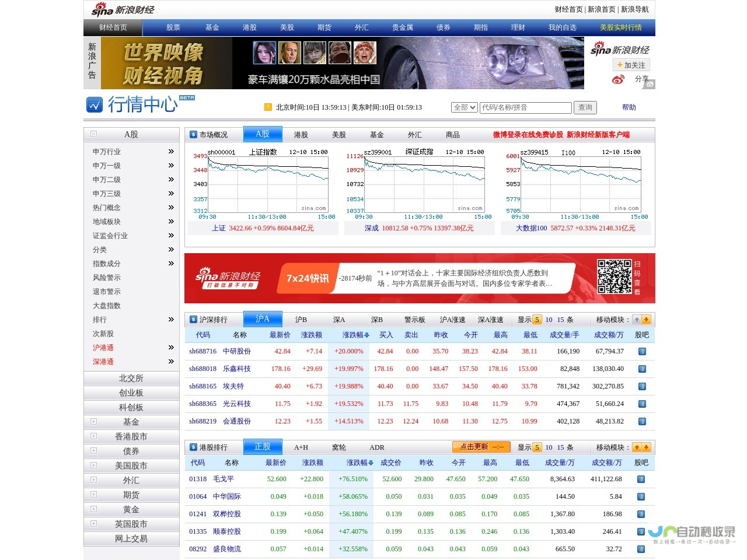Move 港股排行 module up arrow
This screenshot has width=747, height=560.
pos(637,447)
